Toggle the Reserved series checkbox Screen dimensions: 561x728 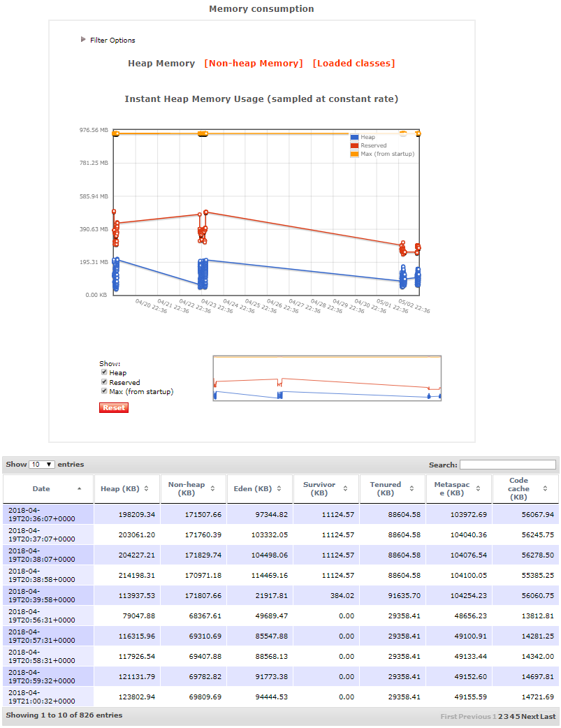coord(104,382)
